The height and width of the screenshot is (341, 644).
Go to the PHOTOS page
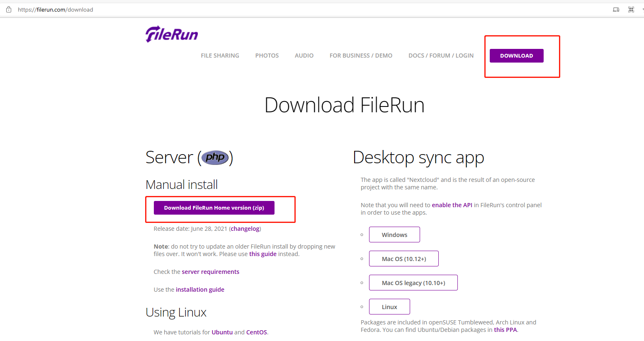(x=267, y=56)
